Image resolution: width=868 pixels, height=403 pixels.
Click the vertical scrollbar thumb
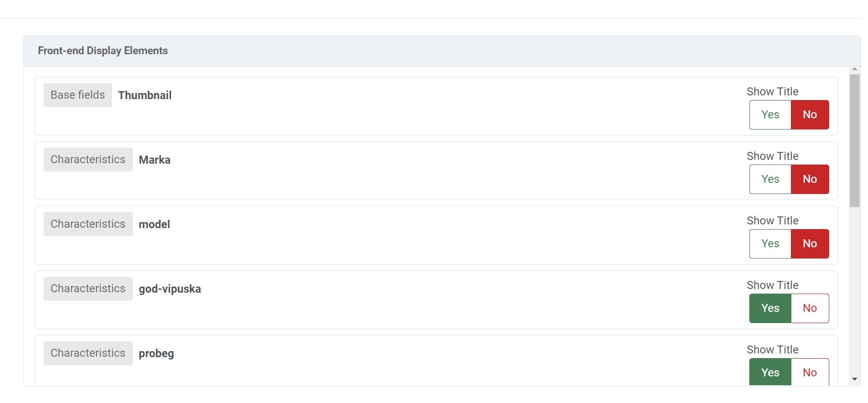pyautogui.click(x=854, y=140)
